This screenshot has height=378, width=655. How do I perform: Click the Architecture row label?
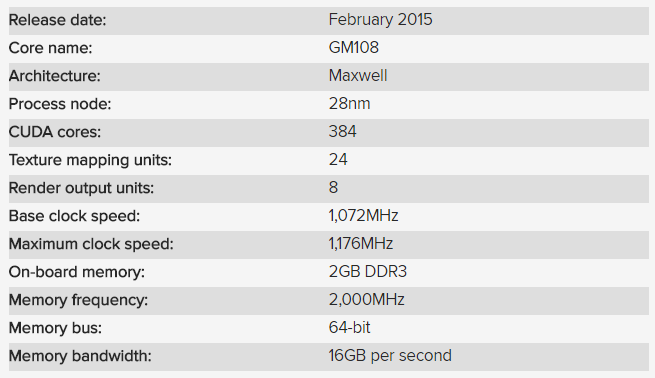pyautogui.click(x=55, y=76)
